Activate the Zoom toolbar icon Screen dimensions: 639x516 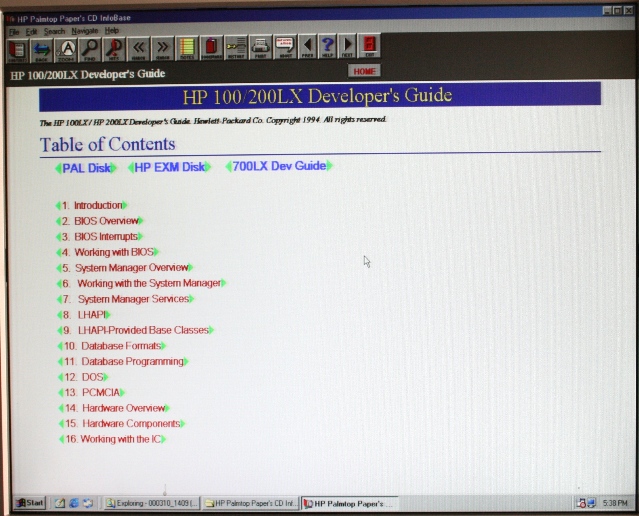tap(66, 50)
